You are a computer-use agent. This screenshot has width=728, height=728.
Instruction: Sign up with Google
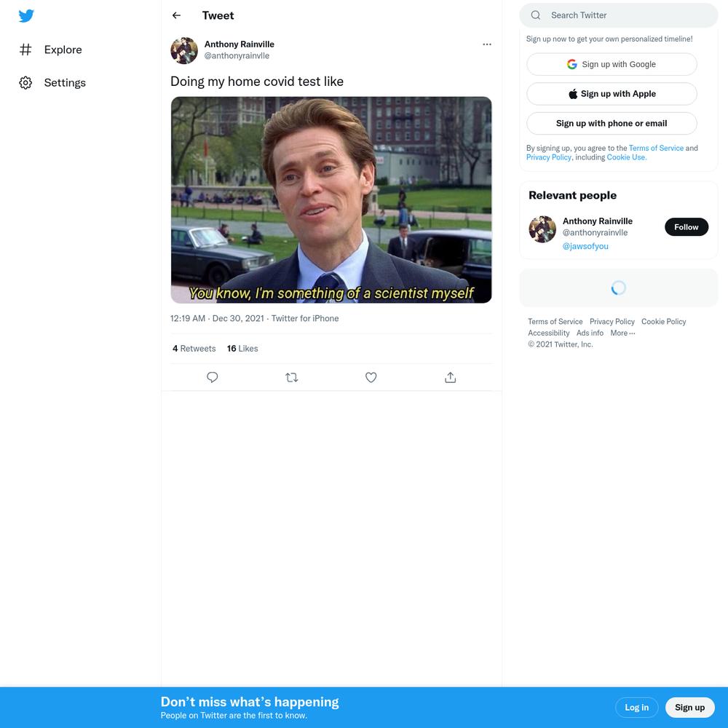[612, 64]
